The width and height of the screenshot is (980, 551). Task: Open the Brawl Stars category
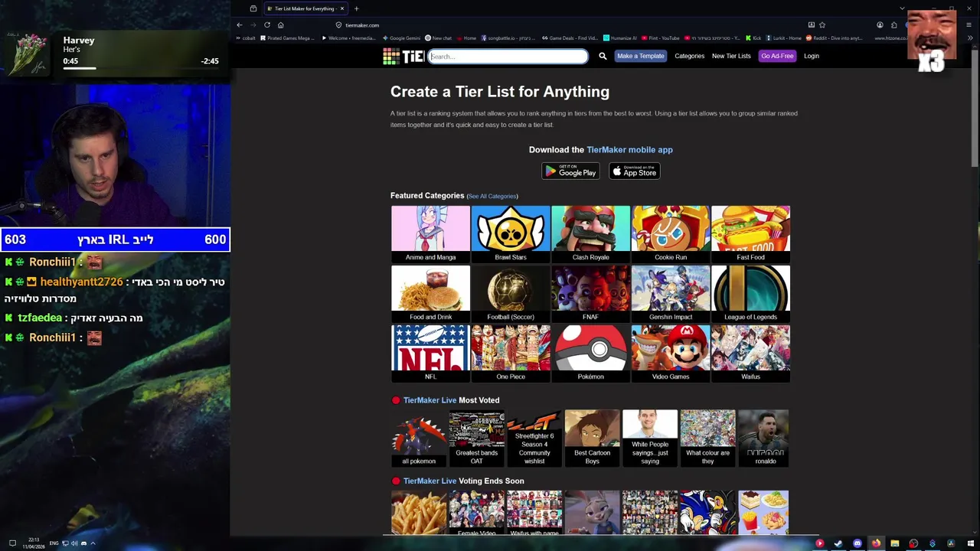511,234
